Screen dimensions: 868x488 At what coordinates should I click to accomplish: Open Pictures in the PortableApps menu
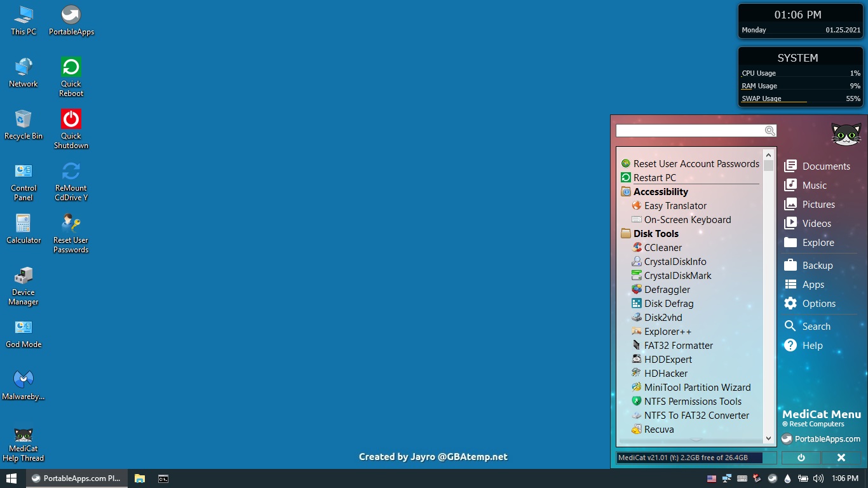(810, 204)
